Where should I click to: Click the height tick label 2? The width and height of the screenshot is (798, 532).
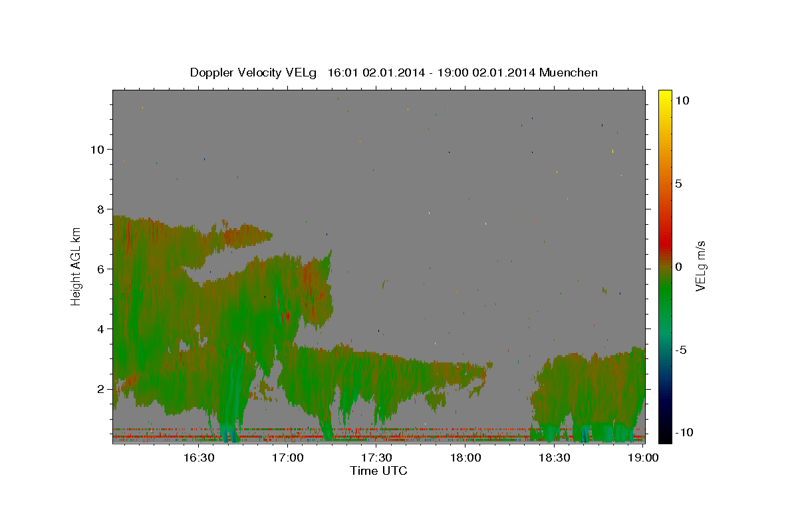(x=100, y=388)
